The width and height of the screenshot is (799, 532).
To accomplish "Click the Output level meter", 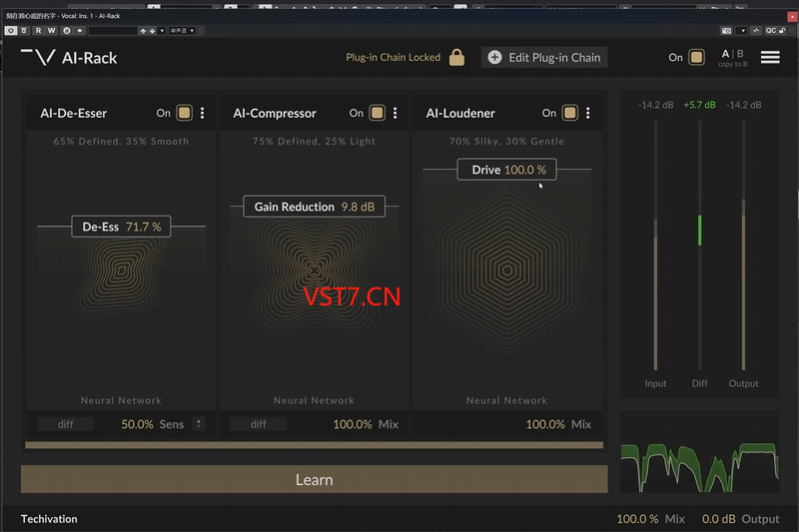I will pos(743,245).
